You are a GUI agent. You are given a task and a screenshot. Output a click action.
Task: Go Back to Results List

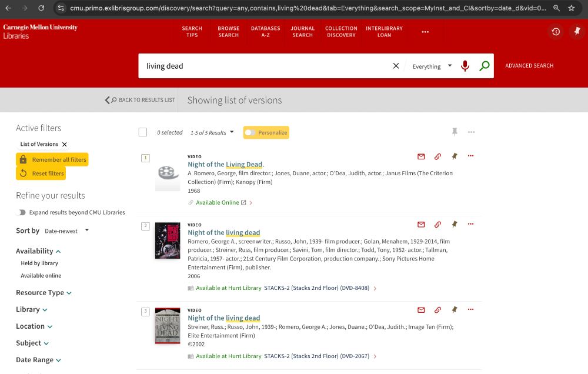[x=140, y=100]
